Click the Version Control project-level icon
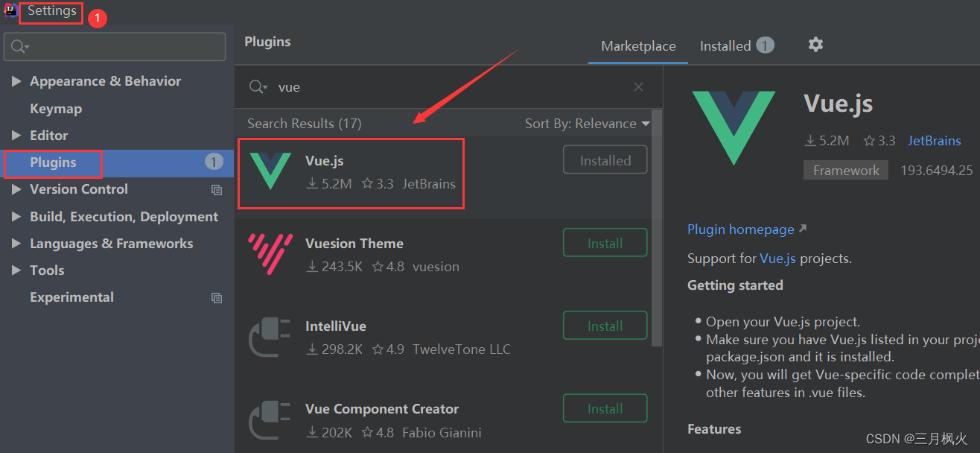 coord(217,190)
